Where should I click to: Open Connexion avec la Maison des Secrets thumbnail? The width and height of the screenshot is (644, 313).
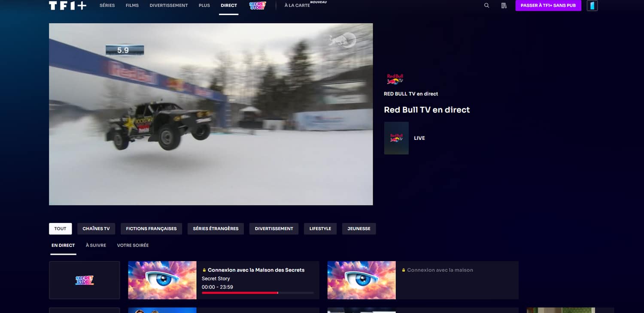162,280
